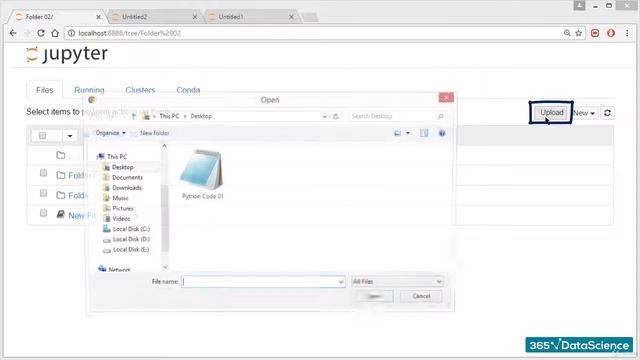Click the red Opera-style extension icon
Image resolution: width=640 pixels, height=360 pixels.
click(611, 33)
